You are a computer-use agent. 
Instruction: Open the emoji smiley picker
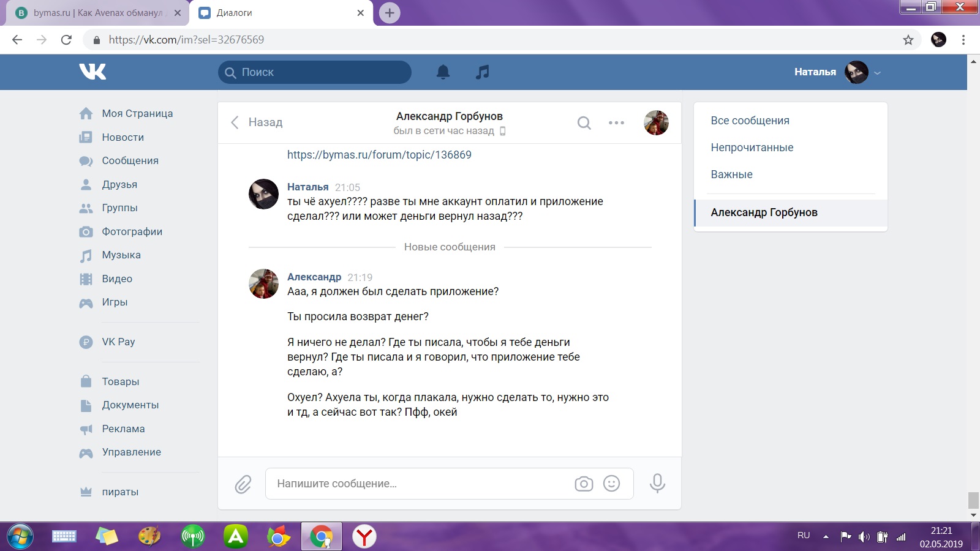(611, 484)
